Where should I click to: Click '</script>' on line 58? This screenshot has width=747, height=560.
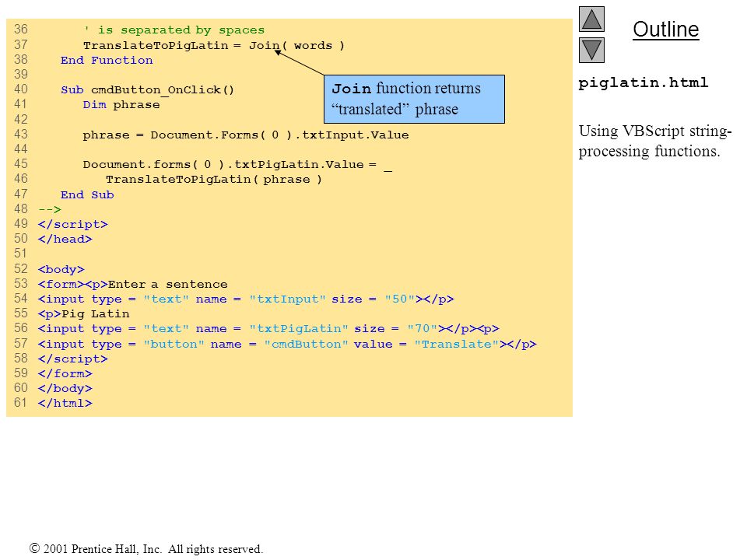point(73,359)
